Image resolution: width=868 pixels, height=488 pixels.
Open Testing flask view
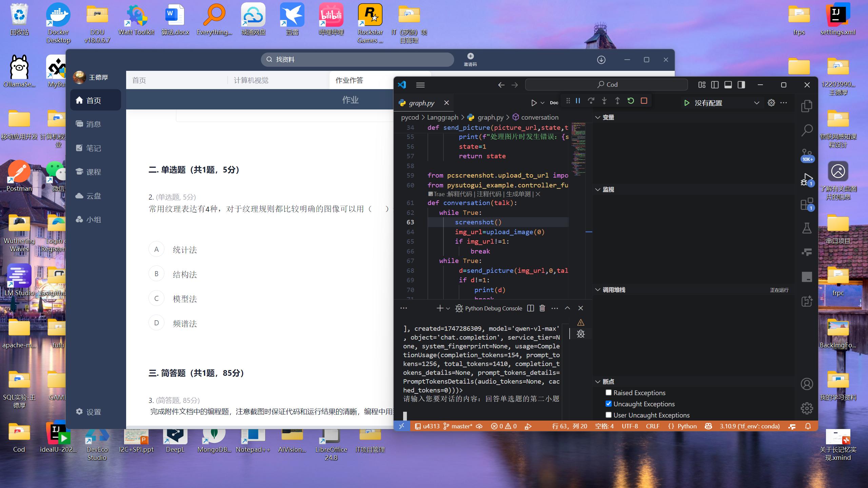coord(807,228)
